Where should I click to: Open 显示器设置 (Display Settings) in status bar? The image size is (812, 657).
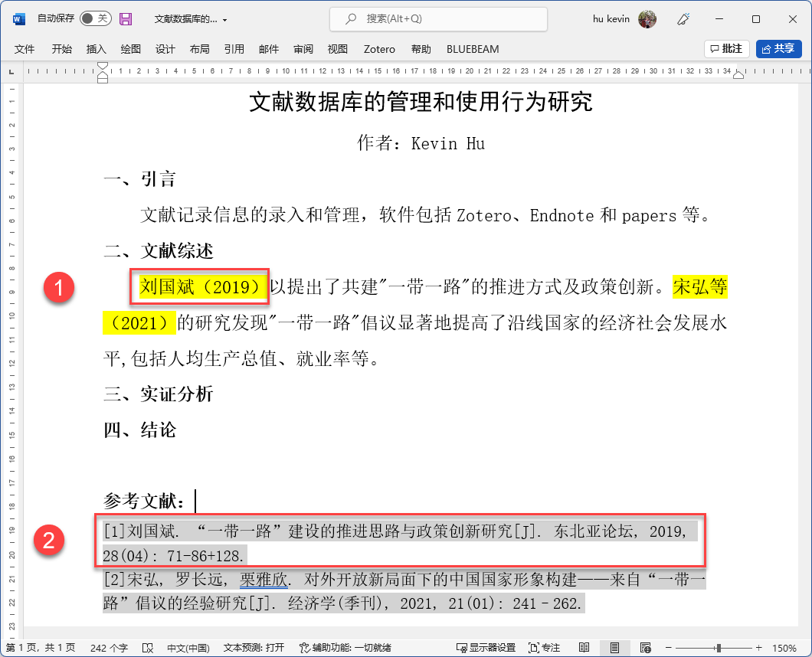click(486, 648)
